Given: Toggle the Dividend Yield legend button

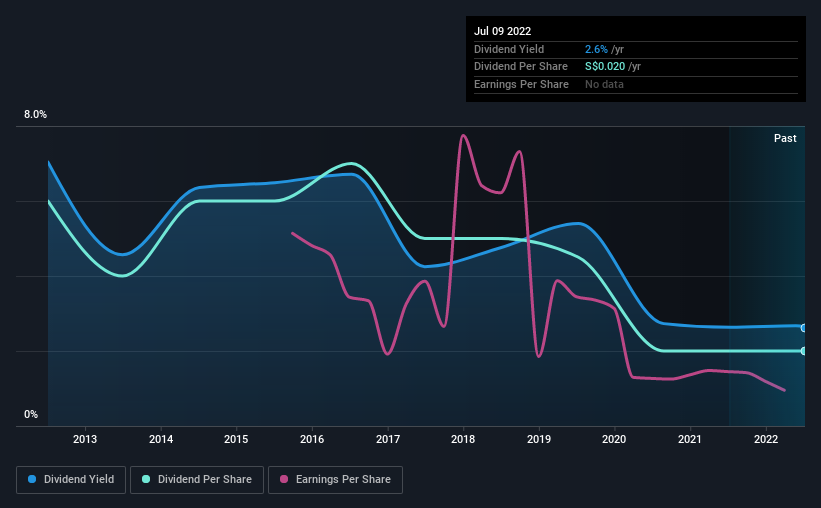Looking at the screenshot, I should point(71,479).
